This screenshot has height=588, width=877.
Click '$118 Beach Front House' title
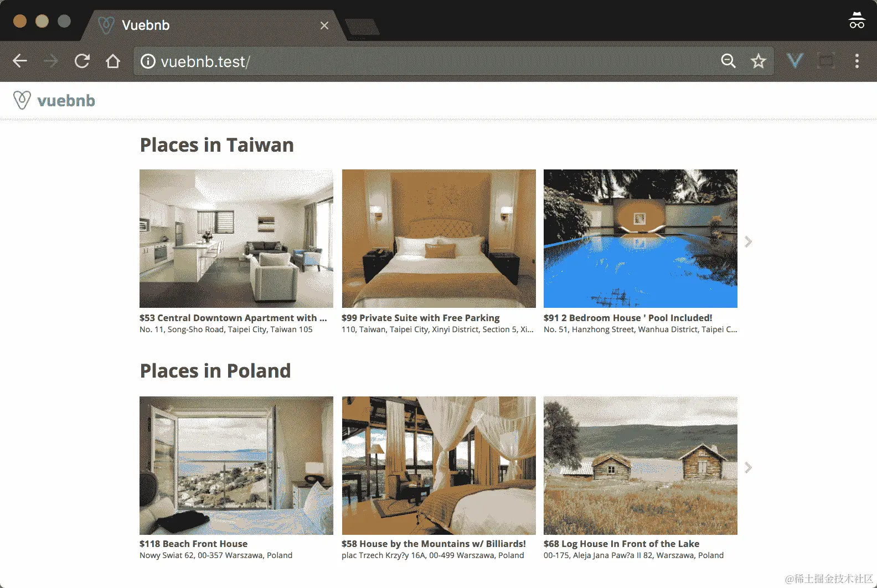pos(193,544)
